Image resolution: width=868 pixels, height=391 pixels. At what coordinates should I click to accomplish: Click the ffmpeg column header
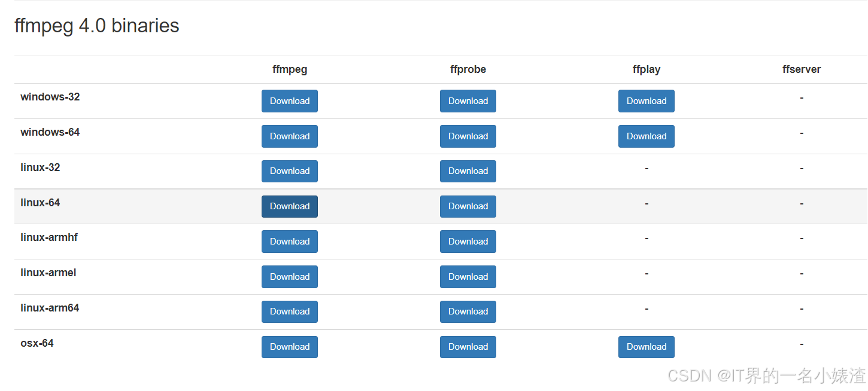tap(290, 69)
